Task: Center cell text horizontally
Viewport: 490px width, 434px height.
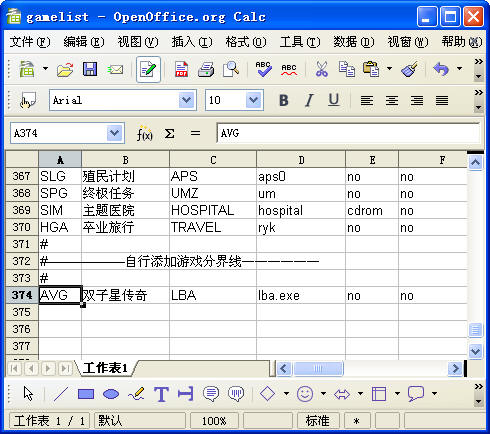Action: (x=392, y=100)
